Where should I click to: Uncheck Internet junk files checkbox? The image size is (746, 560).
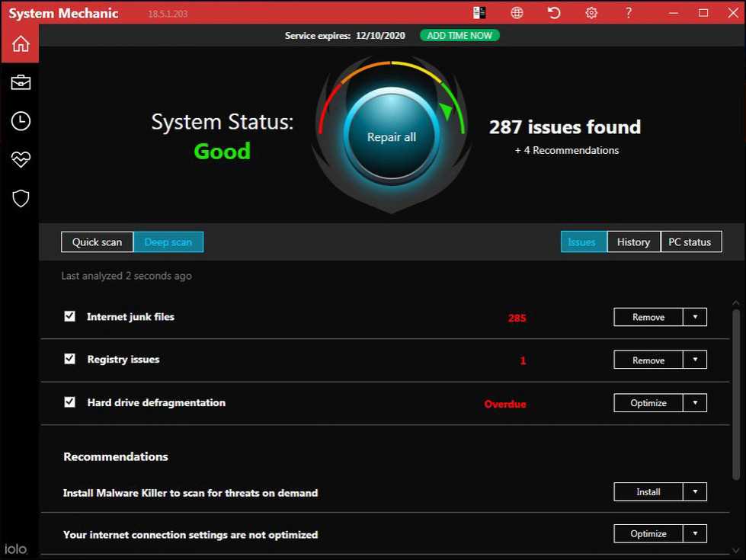[70, 316]
